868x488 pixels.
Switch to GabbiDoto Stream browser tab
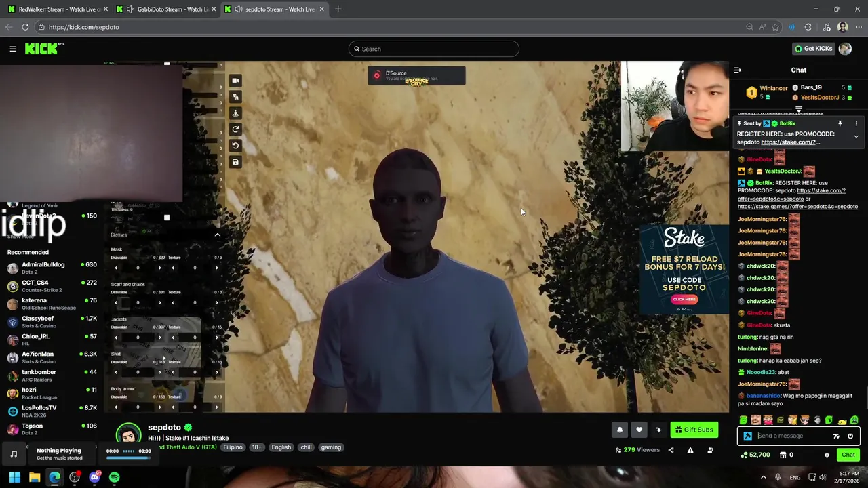[x=167, y=9]
